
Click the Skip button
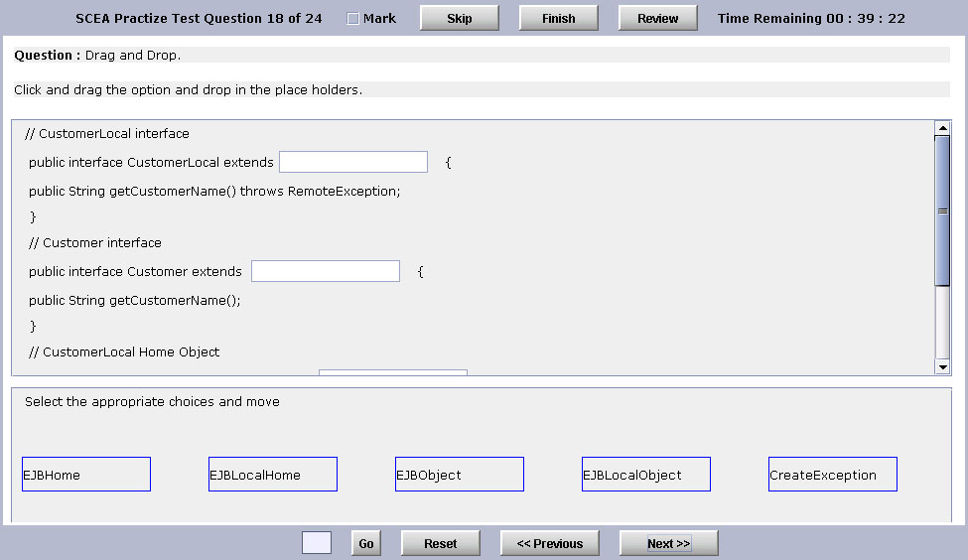click(460, 18)
